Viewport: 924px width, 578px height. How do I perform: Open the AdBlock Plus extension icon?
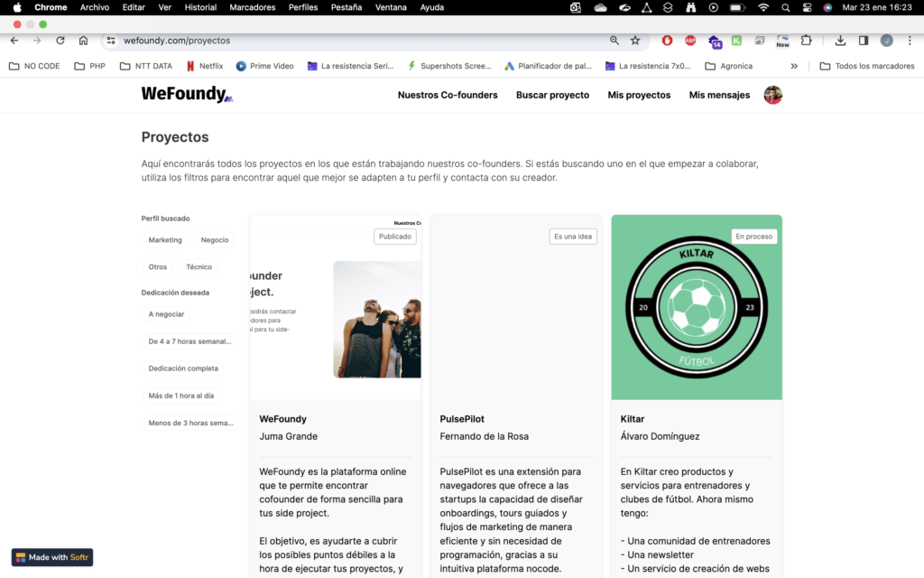690,41
